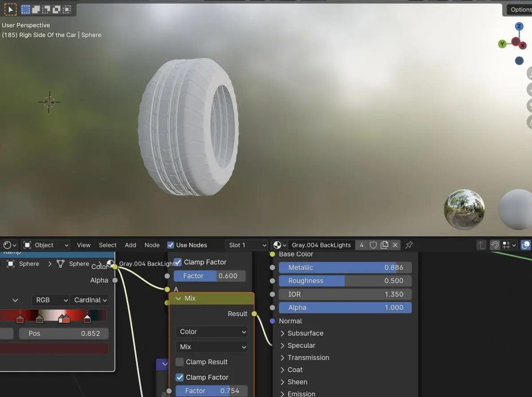The width and height of the screenshot is (532, 397).
Task: Toggle the Use Nodes checkbox
Action: [x=171, y=245]
